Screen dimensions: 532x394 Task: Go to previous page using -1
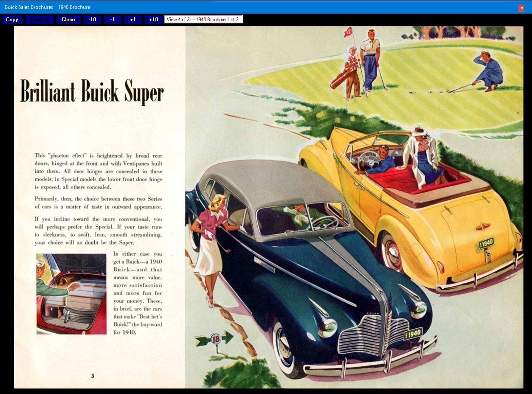(112, 20)
